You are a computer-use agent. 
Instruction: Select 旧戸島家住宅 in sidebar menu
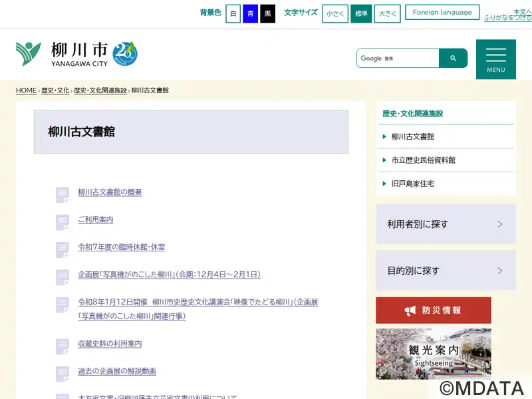[412, 184]
